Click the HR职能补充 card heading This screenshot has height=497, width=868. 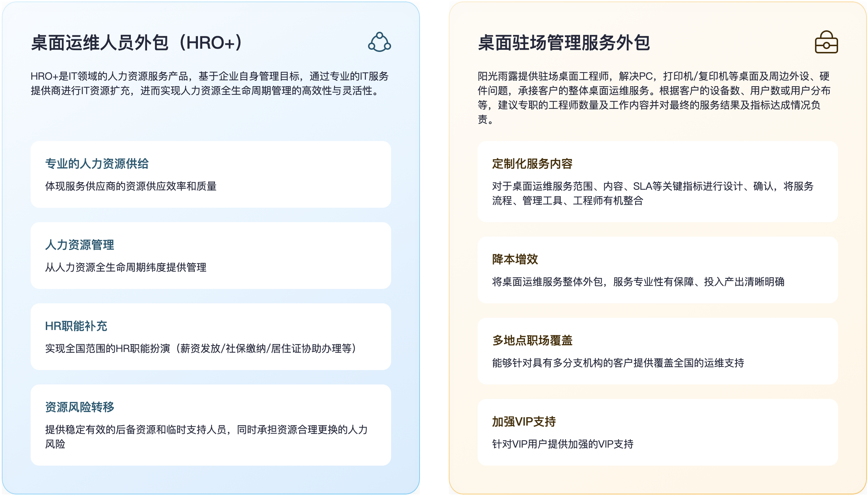click(x=76, y=326)
